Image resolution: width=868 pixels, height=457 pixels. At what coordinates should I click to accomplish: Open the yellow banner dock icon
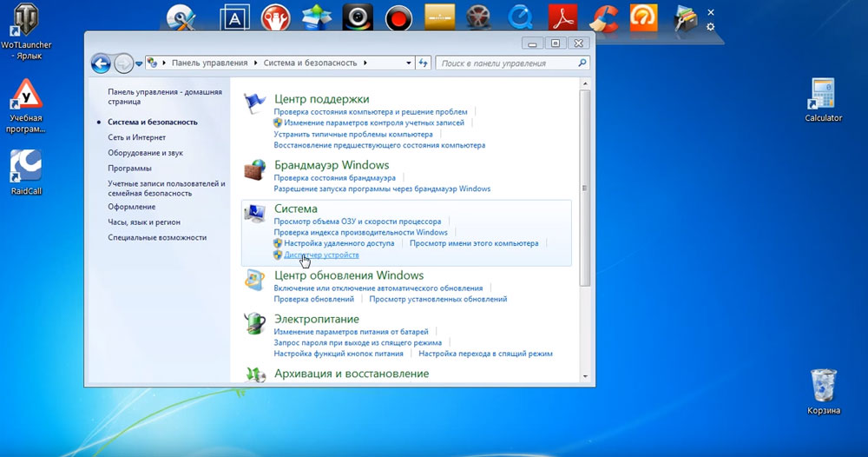click(x=439, y=17)
